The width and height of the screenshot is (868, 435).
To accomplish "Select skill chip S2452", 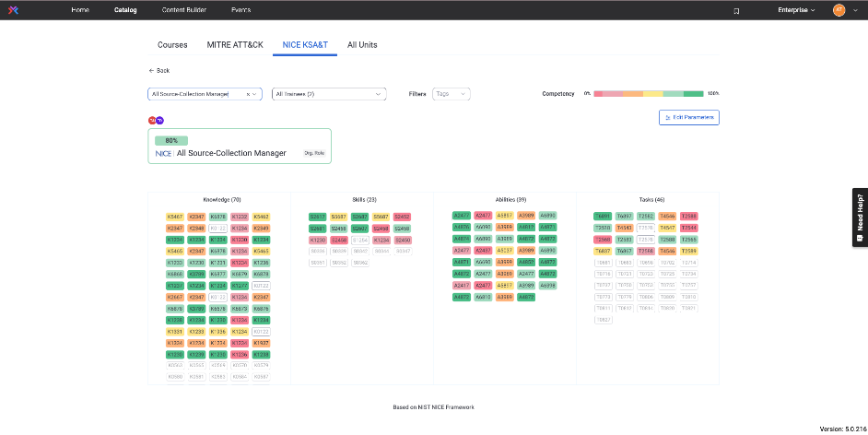I will click(x=403, y=217).
